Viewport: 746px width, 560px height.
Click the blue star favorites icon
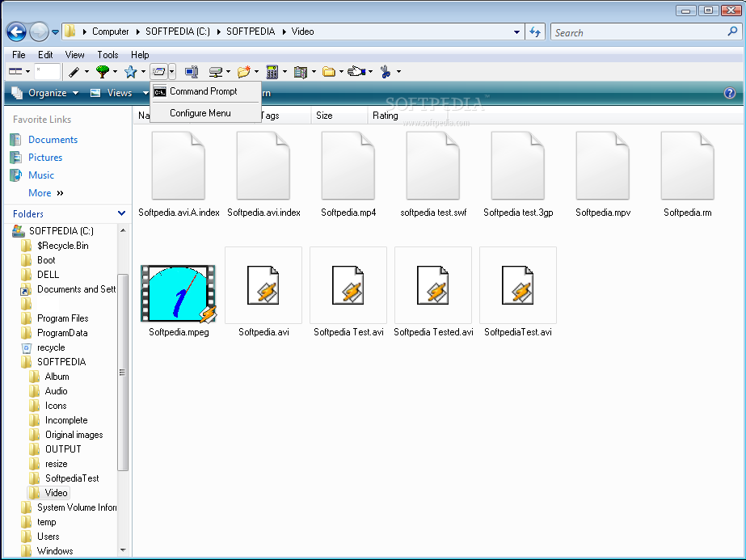(x=130, y=72)
